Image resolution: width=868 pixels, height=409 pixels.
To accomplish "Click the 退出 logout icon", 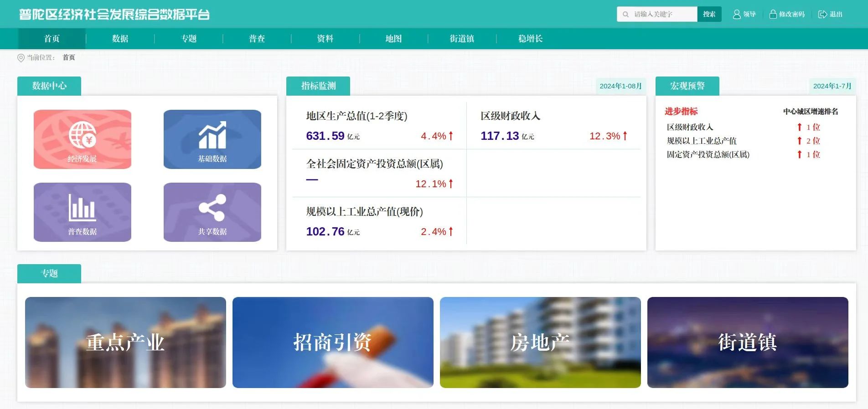I will click(822, 15).
